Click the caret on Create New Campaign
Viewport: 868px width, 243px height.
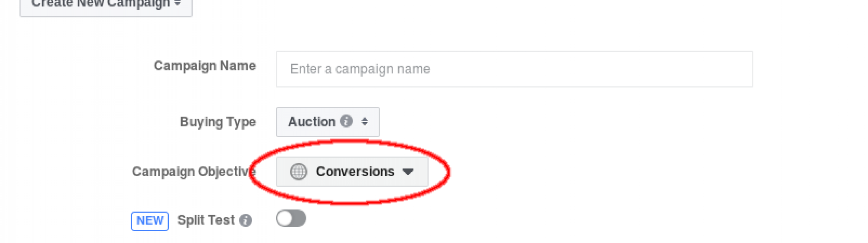click(177, 3)
